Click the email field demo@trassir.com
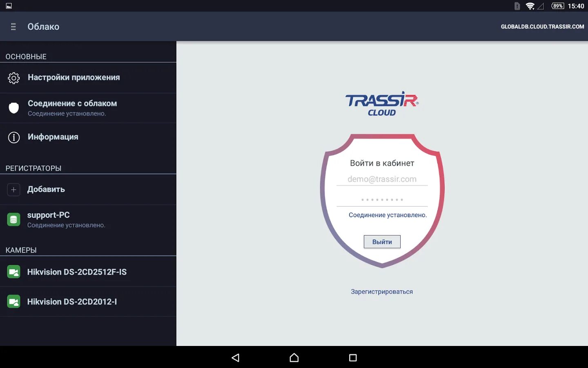The height and width of the screenshot is (368, 588). point(382,179)
